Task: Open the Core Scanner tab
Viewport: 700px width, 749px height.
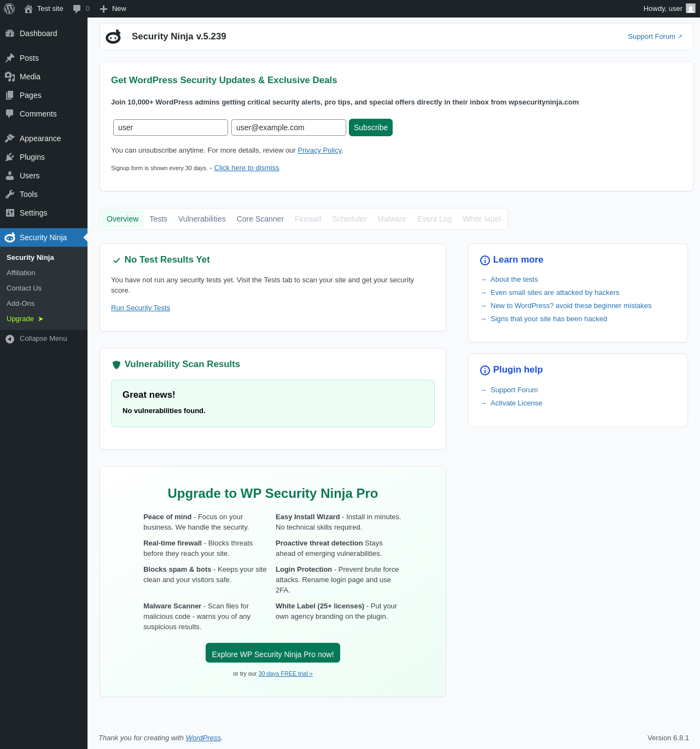Action: pyautogui.click(x=260, y=219)
